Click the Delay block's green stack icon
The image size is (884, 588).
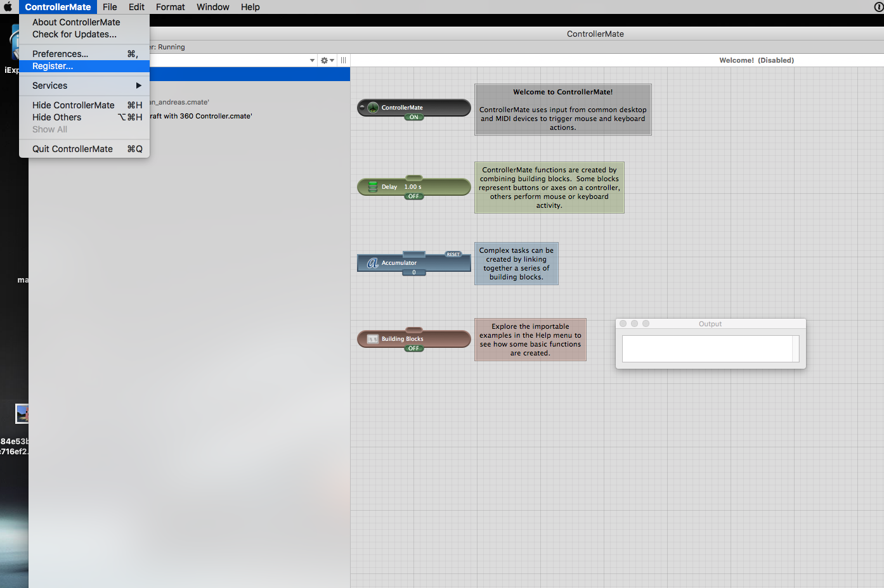(x=373, y=187)
